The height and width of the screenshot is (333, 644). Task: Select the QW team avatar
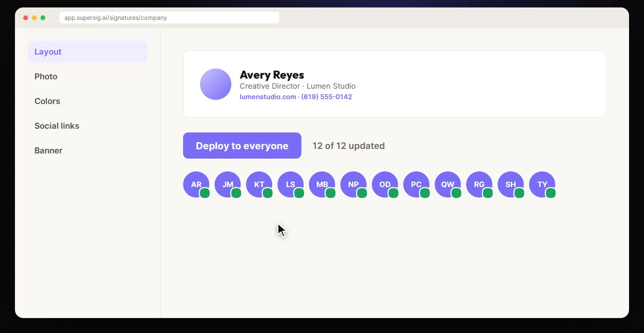point(448,184)
